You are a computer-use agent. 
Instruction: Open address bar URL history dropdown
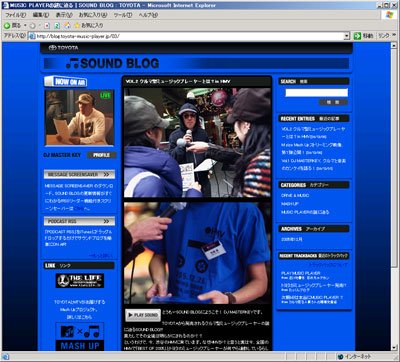point(347,36)
